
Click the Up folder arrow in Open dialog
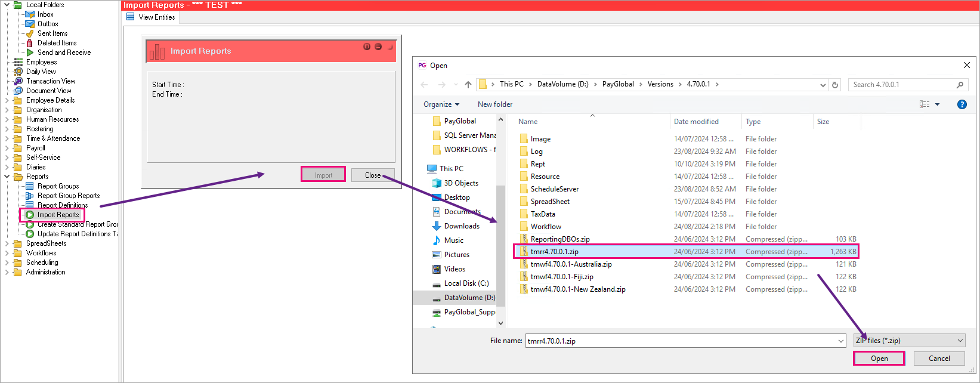[468, 85]
